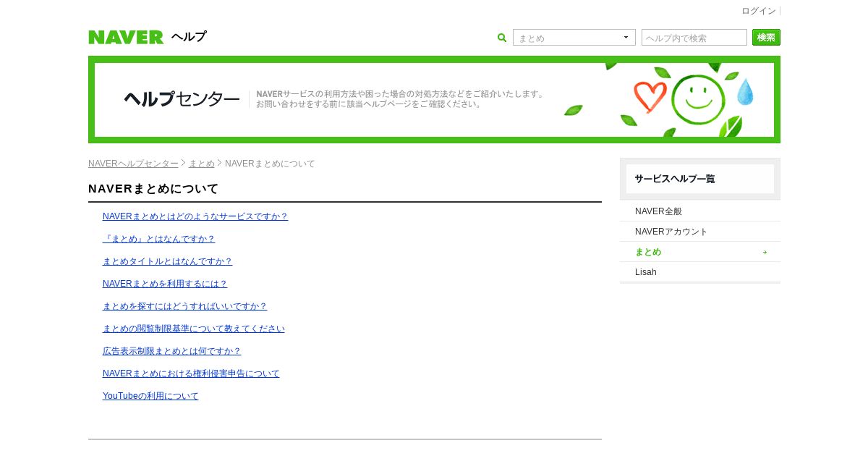Click the green search magnifier icon
The height and width of the screenshot is (456, 868).
(x=502, y=38)
